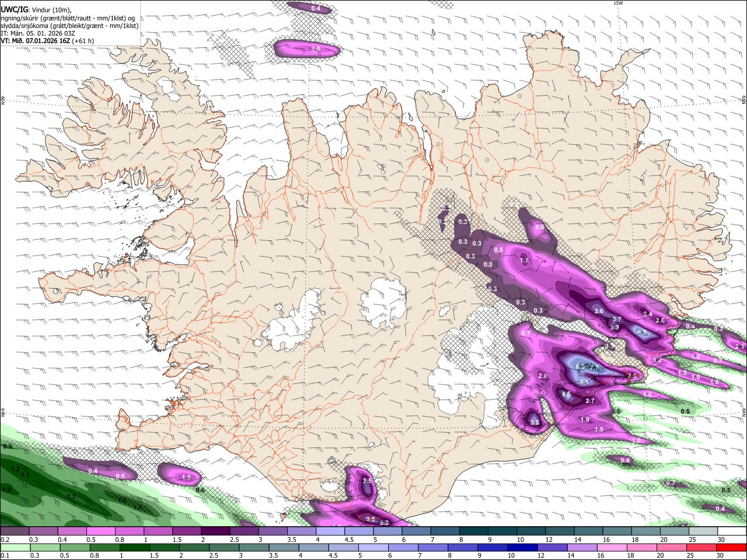
Task: Click the upper legend swatch starting at 0.2
Action: 15,531
